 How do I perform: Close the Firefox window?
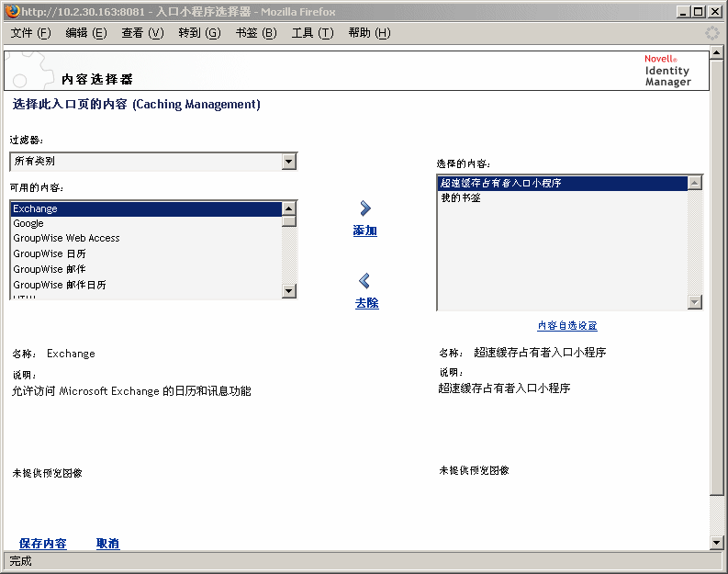[x=715, y=12]
